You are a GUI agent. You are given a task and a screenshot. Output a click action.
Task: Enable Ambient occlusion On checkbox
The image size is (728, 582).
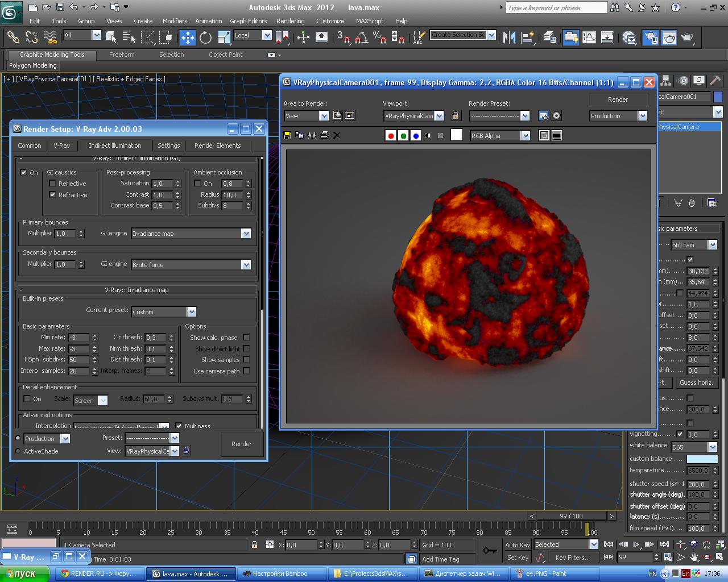197,184
